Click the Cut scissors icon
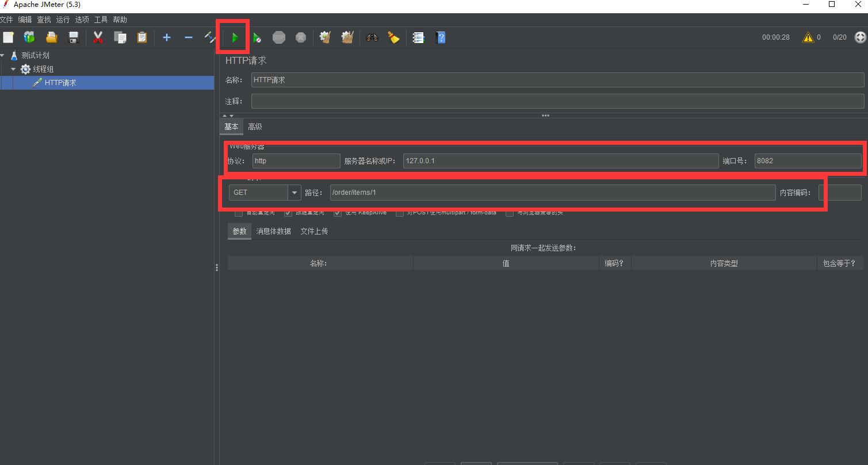This screenshot has width=868, height=465. click(98, 37)
